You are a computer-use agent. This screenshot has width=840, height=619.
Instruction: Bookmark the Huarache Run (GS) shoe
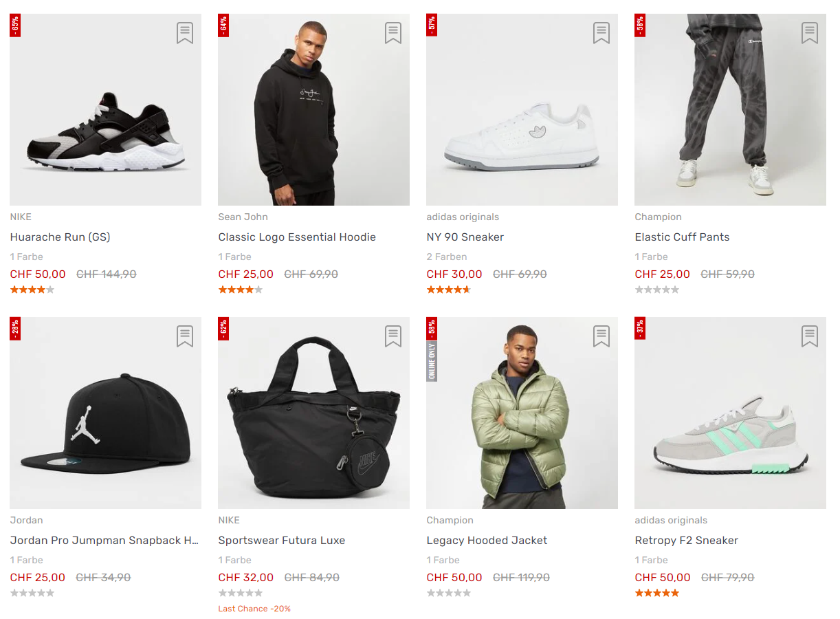[x=184, y=33]
